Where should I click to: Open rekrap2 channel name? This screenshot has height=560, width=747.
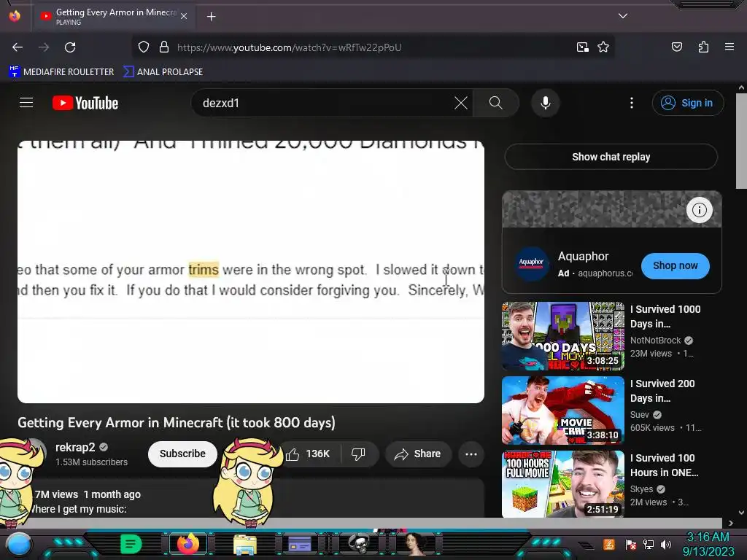75,447
